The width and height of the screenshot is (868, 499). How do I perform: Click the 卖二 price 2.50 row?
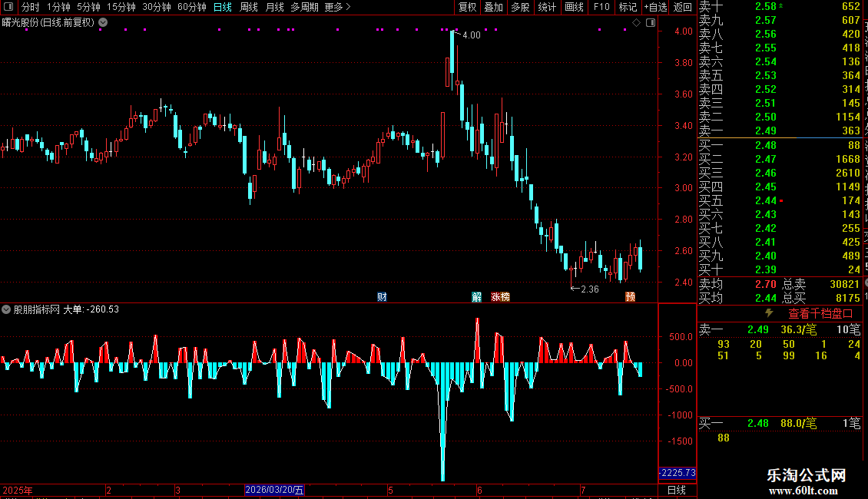click(x=780, y=117)
